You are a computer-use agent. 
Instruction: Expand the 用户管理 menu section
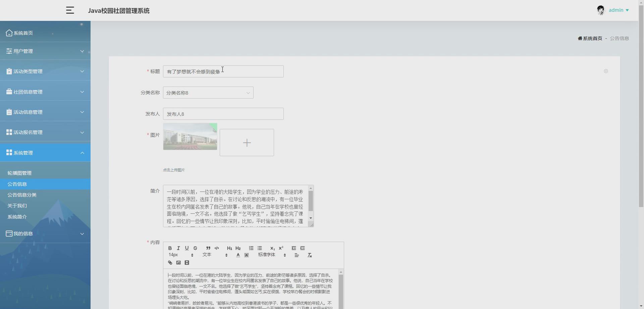pyautogui.click(x=45, y=51)
